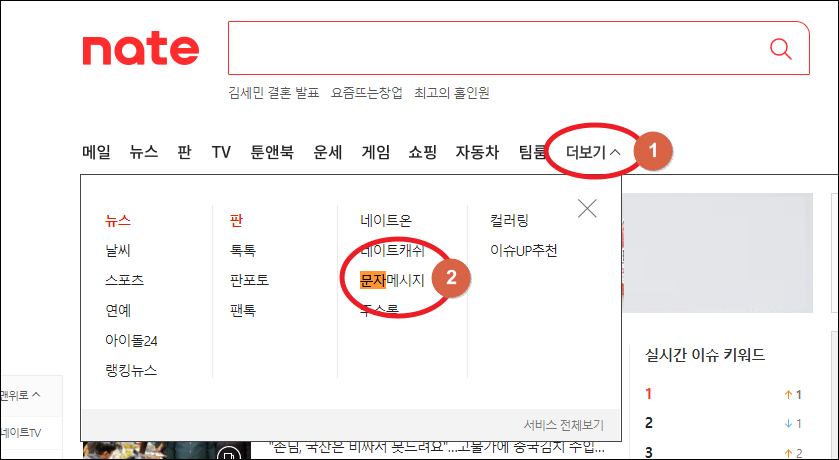Click the suggested search 김세민 결혼 발표
The height and width of the screenshot is (460, 839).
(273, 93)
